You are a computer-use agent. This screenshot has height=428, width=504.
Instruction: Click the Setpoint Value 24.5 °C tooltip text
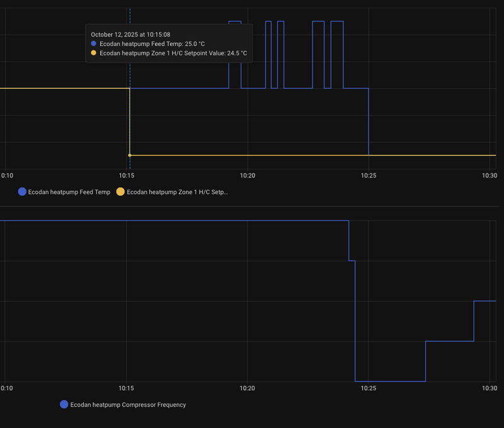pos(173,53)
